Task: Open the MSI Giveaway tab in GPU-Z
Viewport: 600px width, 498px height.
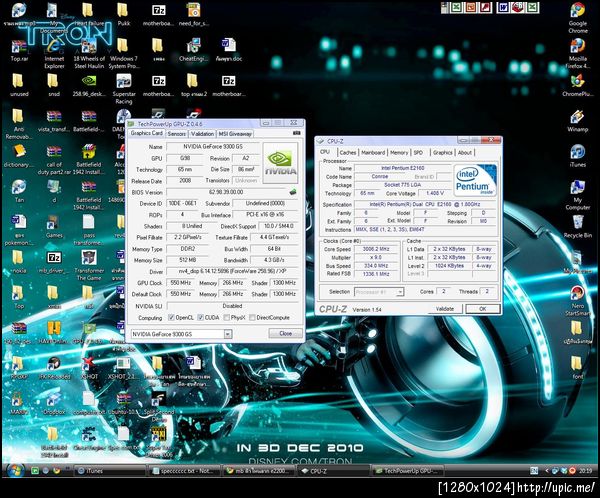Action: click(235, 134)
